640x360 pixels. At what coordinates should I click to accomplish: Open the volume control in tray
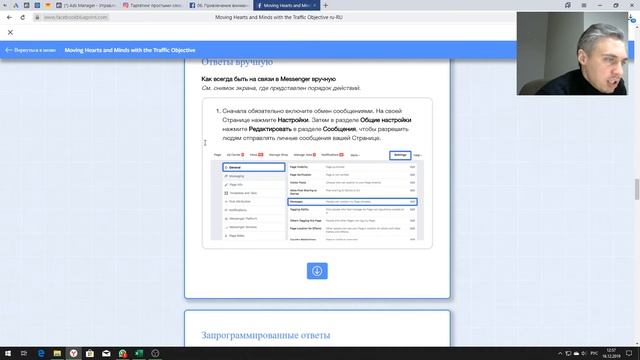point(584,353)
